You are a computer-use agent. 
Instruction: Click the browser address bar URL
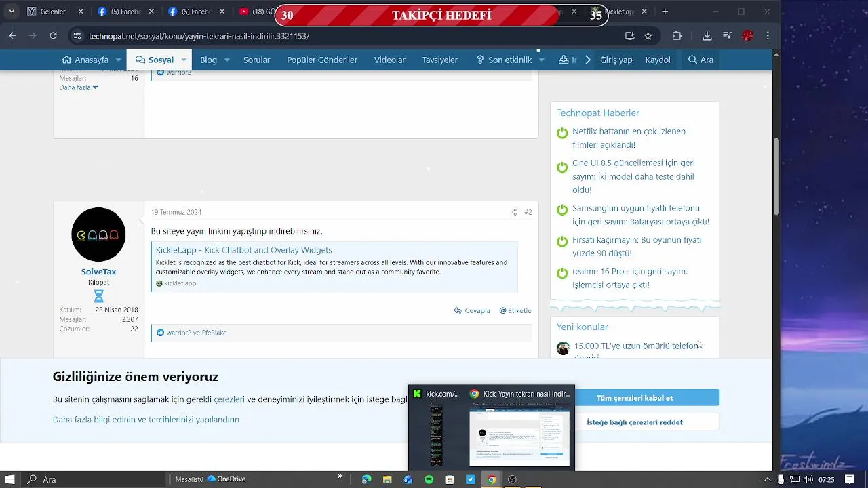[199, 36]
